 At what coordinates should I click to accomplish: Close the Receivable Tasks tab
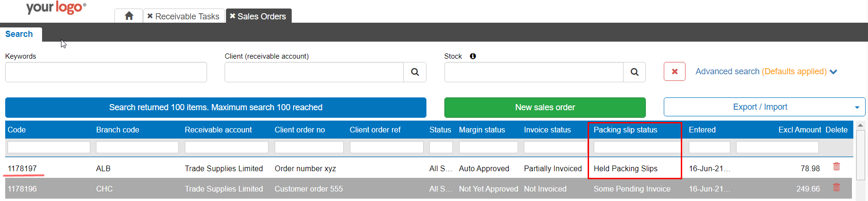[x=150, y=16]
